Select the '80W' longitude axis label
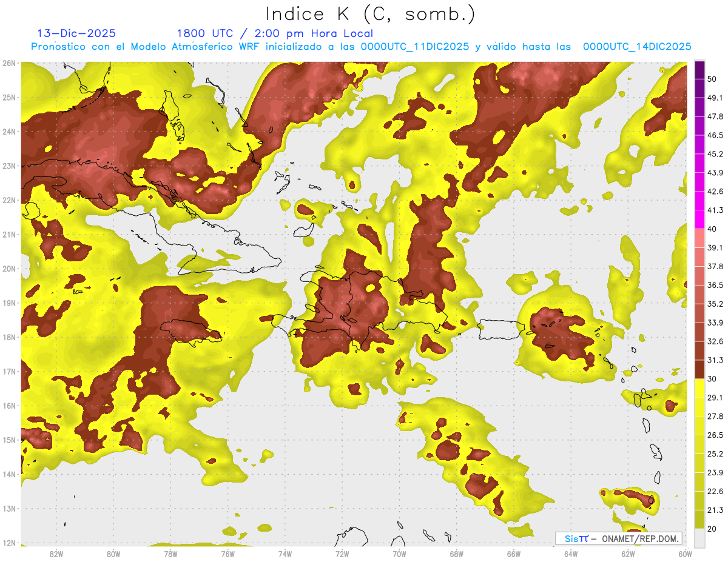This screenshot has width=728, height=562. point(113,554)
